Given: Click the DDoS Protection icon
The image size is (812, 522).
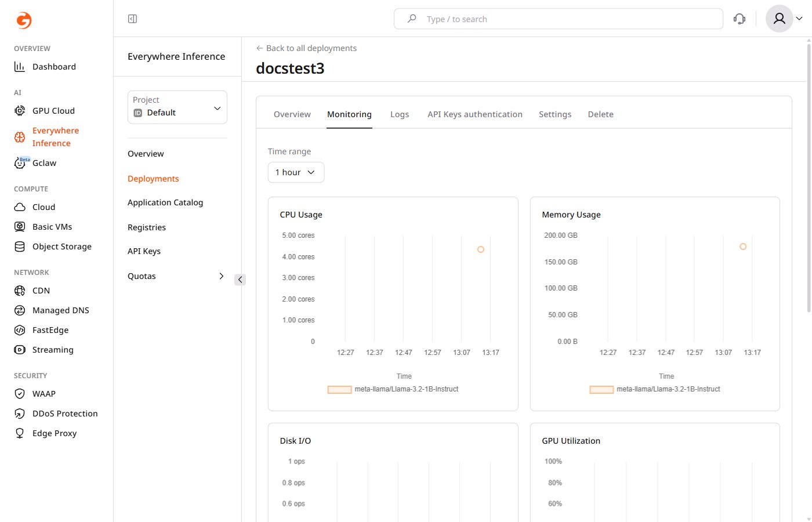Looking at the screenshot, I should pos(20,414).
